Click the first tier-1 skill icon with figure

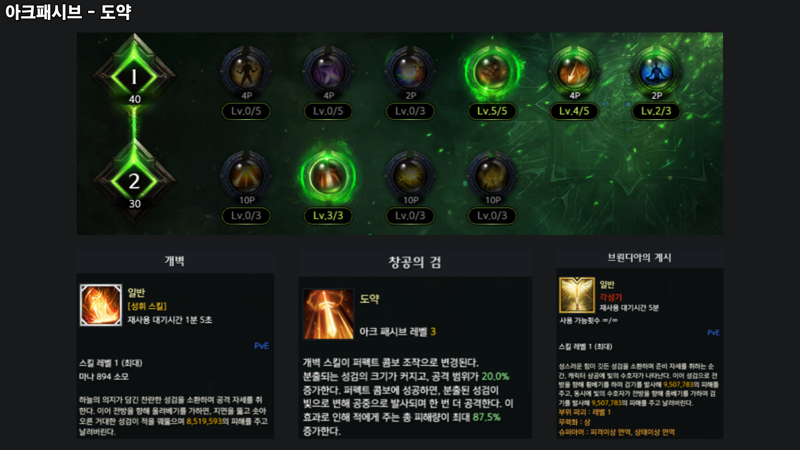pyautogui.click(x=246, y=71)
